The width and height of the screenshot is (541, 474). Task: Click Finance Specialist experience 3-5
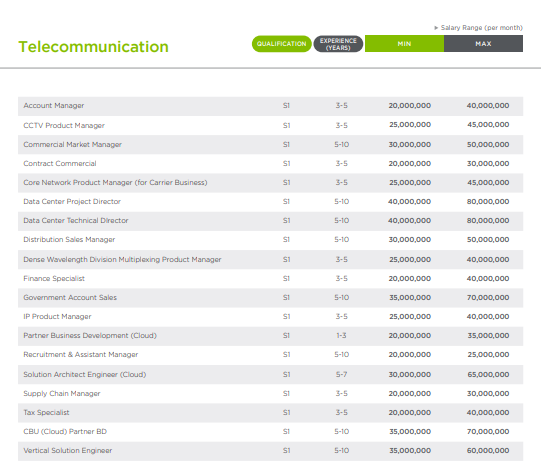pos(342,278)
